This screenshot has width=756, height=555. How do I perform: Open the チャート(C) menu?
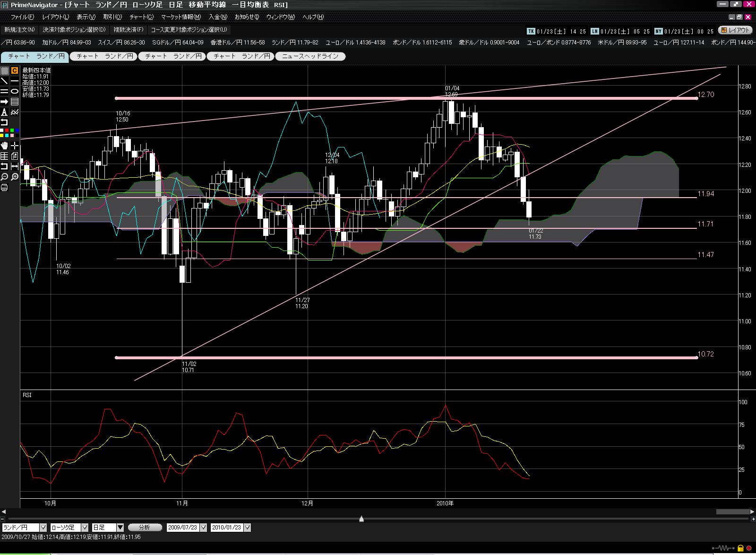[x=141, y=17]
